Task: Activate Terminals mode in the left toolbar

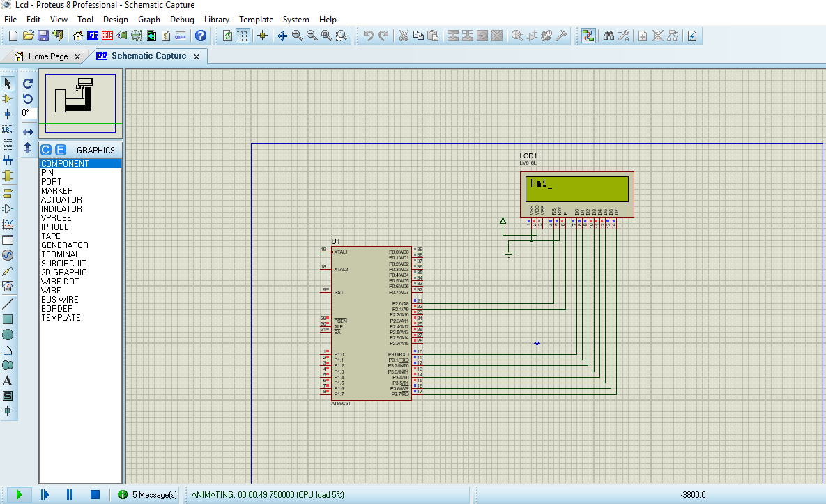Action: (8, 193)
